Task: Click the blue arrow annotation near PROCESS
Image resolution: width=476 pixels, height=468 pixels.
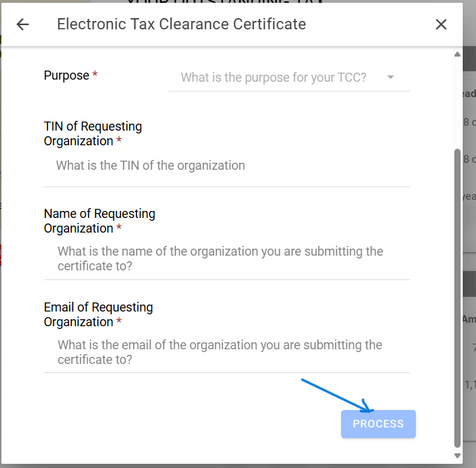Action: click(x=337, y=395)
